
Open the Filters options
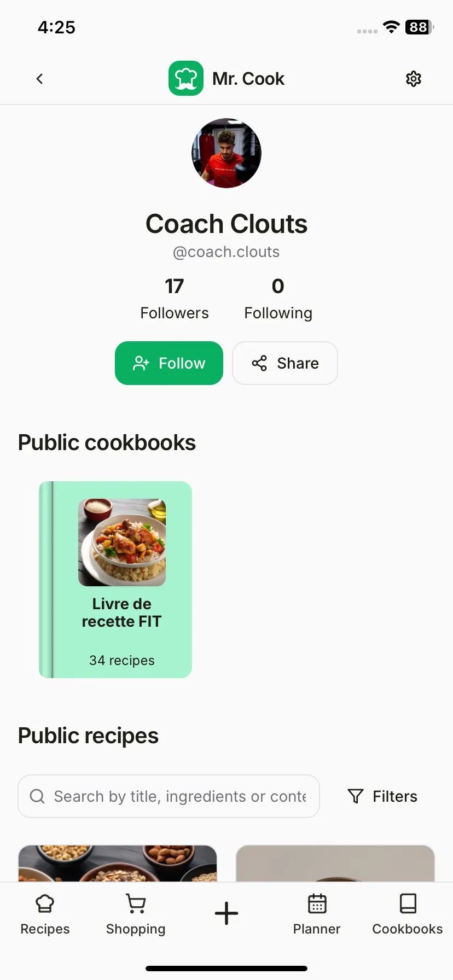coord(382,796)
